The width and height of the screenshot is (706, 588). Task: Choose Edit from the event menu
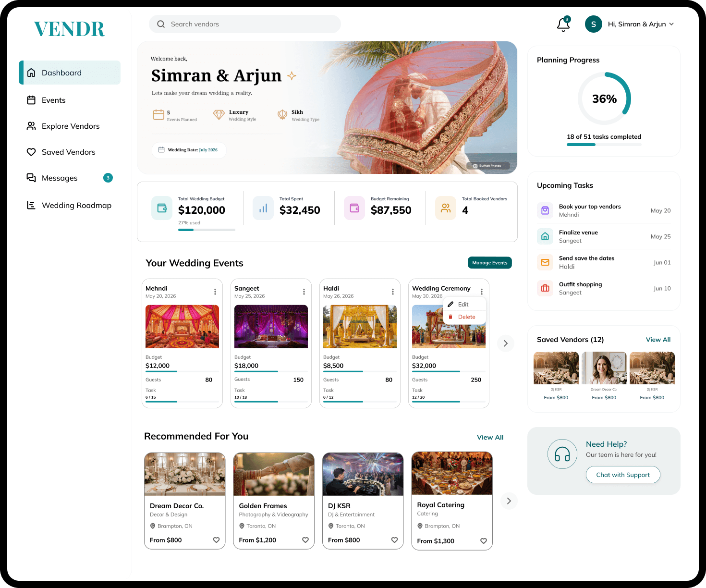[464, 304]
